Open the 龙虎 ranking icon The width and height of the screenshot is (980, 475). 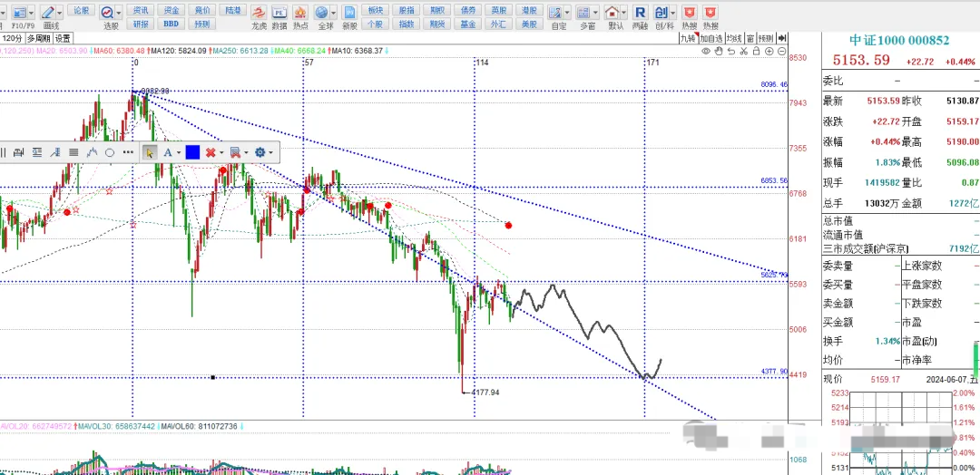(259, 16)
